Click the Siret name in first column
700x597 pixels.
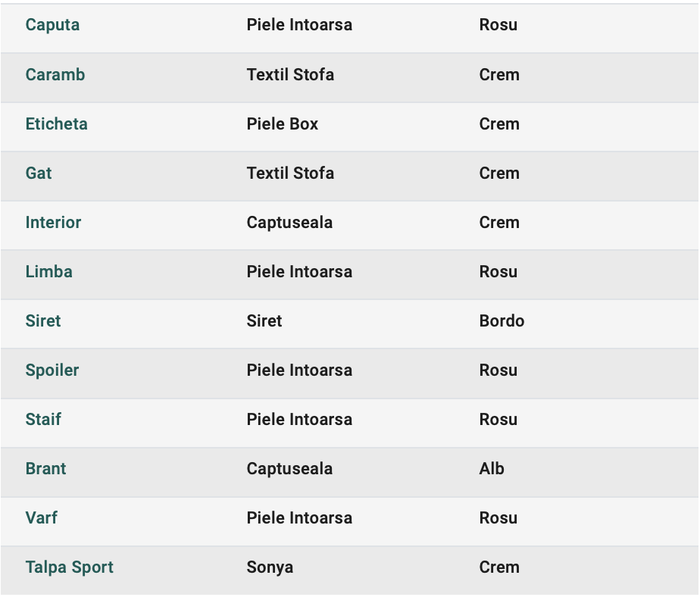(43, 320)
